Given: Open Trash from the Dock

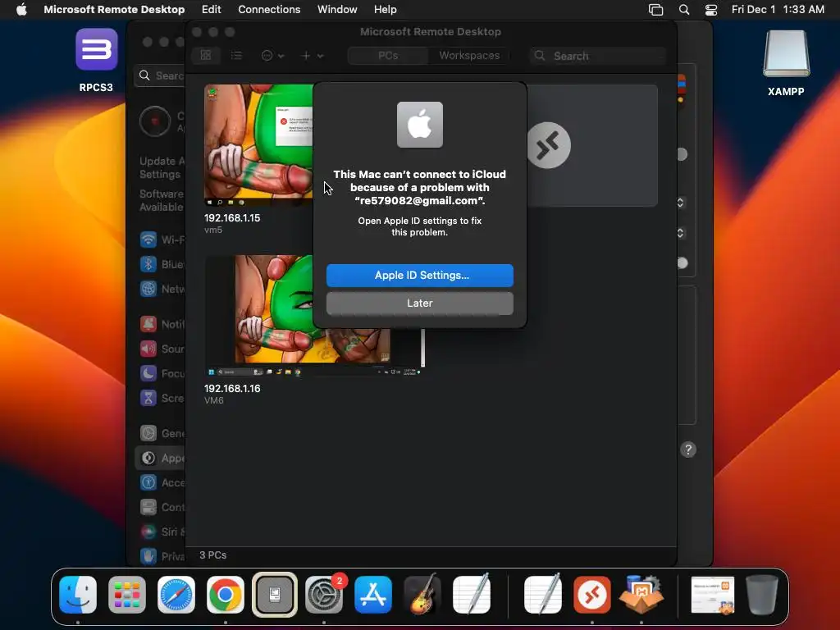Looking at the screenshot, I should point(762,595).
